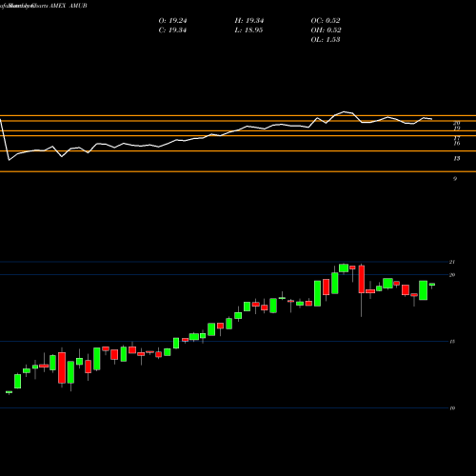Click the '13' label on the line chart axis

click(457, 158)
